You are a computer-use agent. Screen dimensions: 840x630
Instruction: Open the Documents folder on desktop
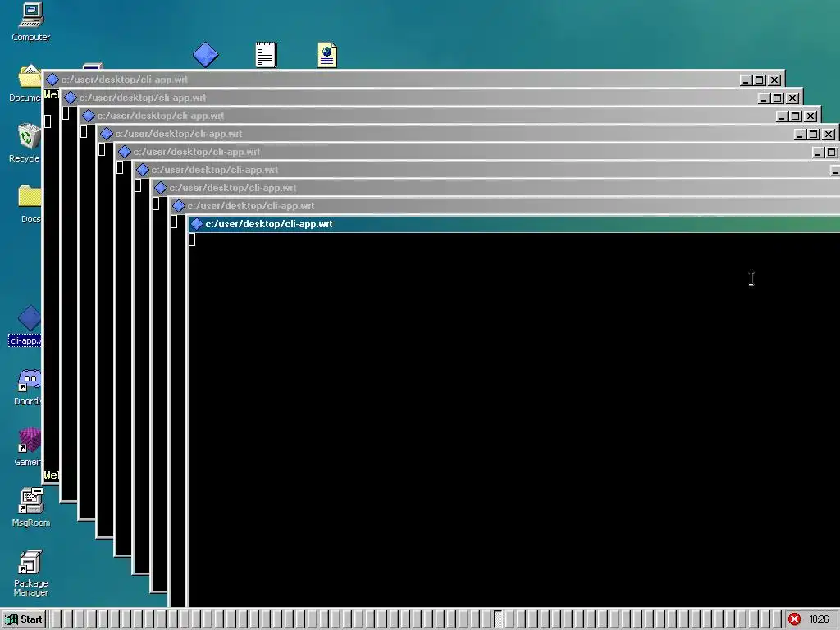[x=25, y=84]
